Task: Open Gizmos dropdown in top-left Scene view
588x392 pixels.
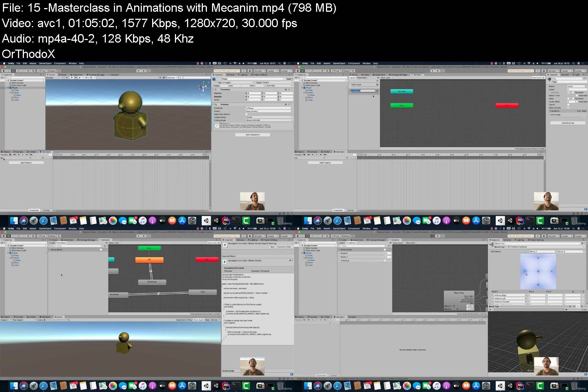Action: pyautogui.click(x=172, y=77)
